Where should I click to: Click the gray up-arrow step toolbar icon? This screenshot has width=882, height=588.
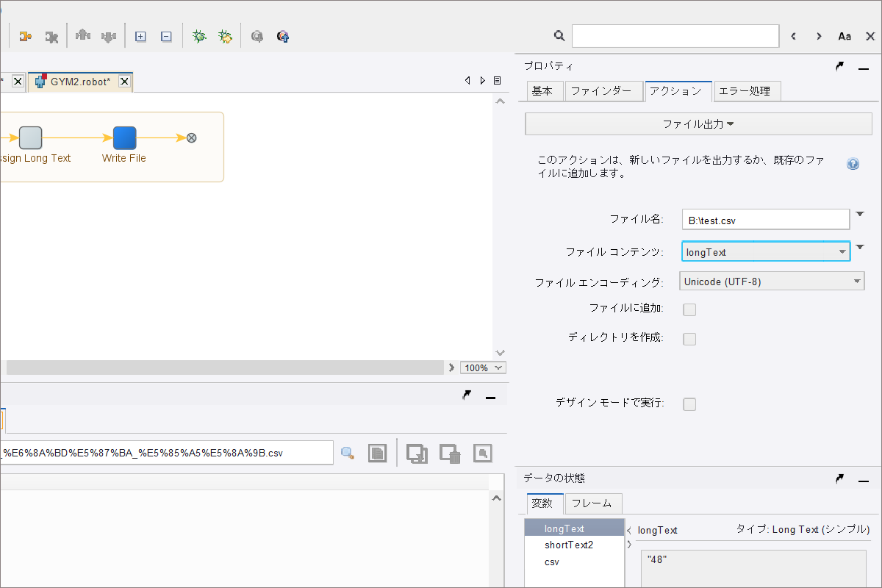tap(82, 36)
